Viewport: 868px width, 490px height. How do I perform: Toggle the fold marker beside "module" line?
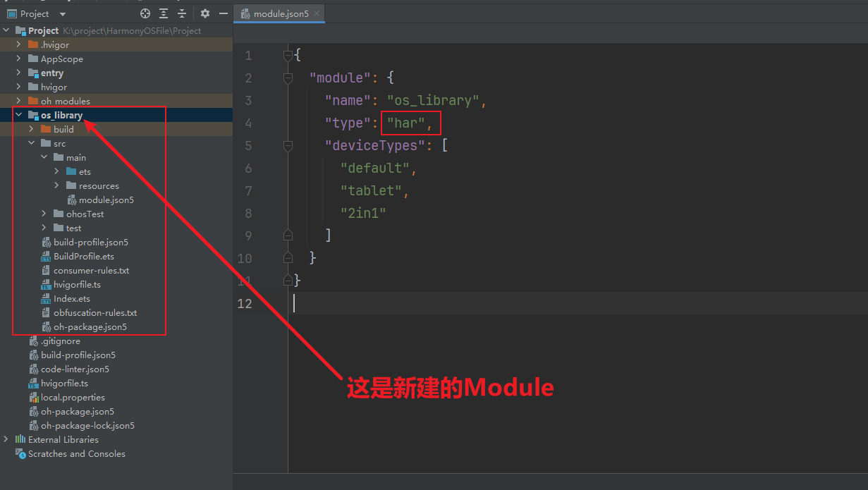[288, 78]
